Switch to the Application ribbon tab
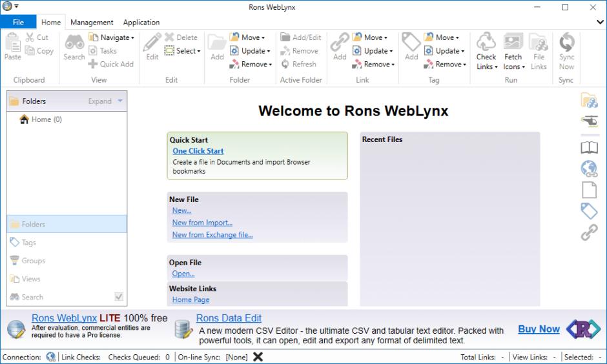This screenshot has height=364, width=607. pyautogui.click(x=141, y=22)
